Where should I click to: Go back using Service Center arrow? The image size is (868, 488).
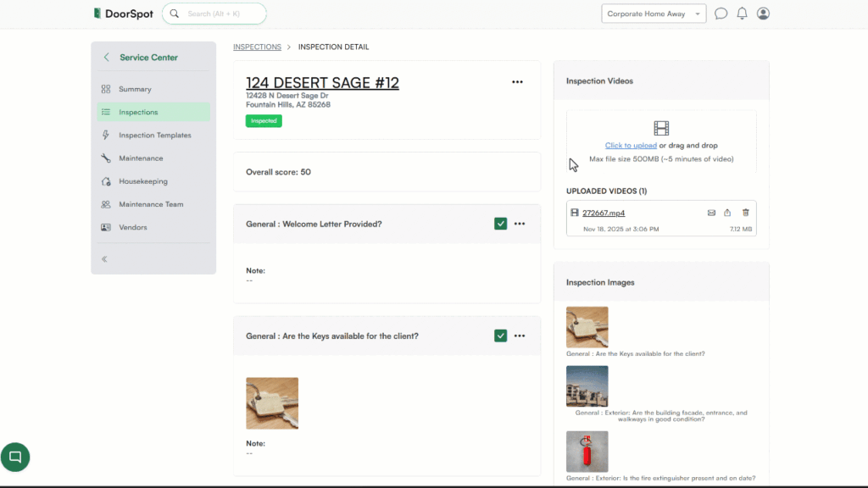point(106,58)
